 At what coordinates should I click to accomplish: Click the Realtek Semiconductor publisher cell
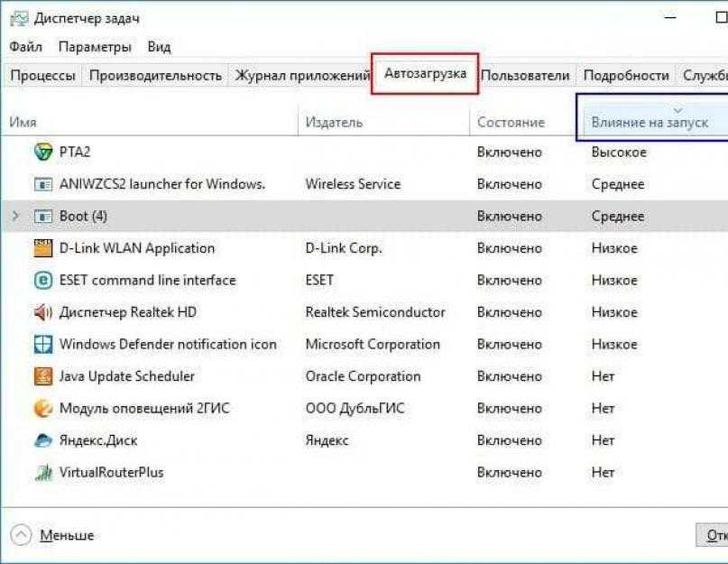(x=375, y=312)
